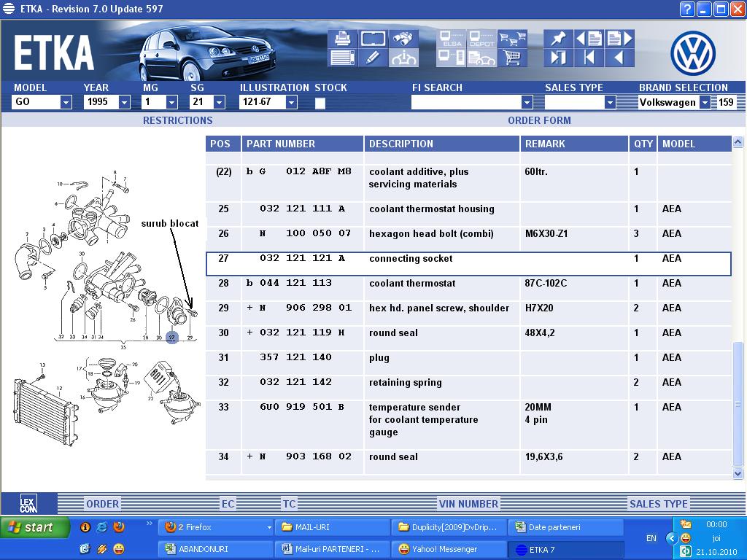747x560 pixels.
Task: Open the RESTRICTIONS tab
Action: click(x=178, y=120)
